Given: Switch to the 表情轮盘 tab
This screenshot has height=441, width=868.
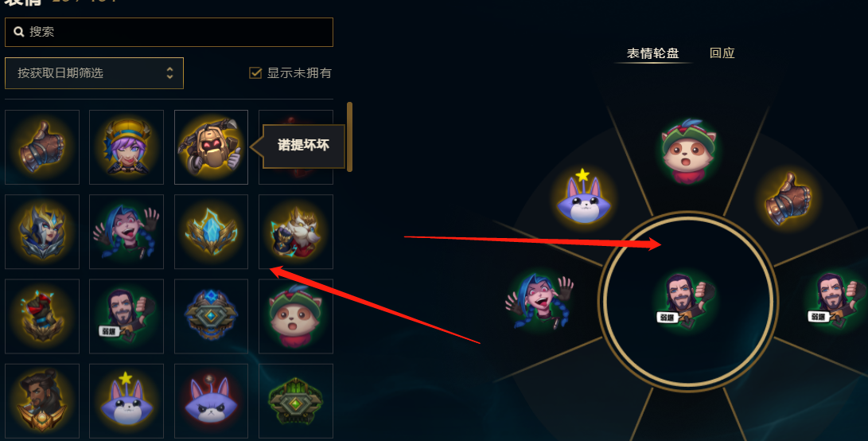Looking at the screenshot, I should pyautogui.click(x=652, y=53).
